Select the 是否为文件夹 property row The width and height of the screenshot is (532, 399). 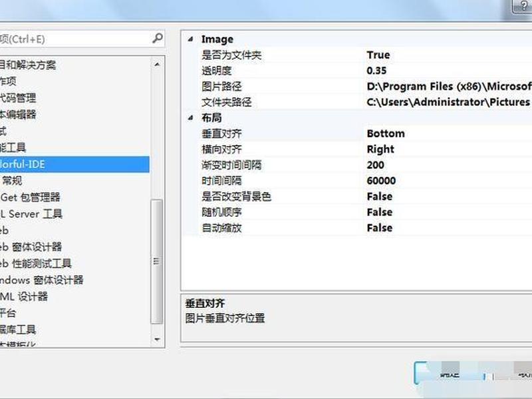pyautogui.click(x=357, y=55)
